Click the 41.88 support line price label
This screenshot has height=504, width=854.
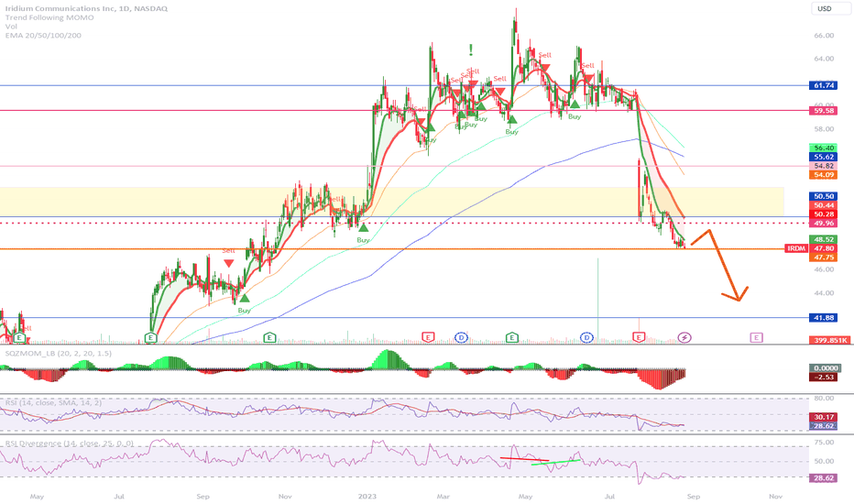click(824, 318)
